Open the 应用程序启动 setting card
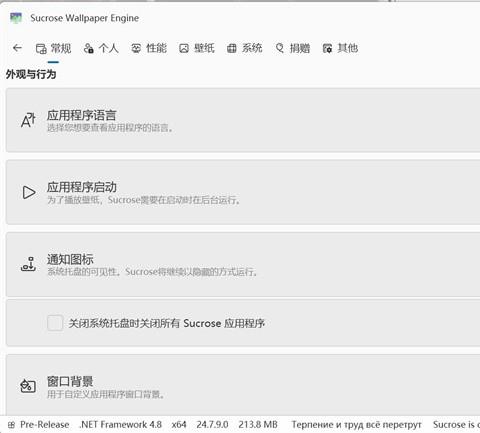 point(243,192)
